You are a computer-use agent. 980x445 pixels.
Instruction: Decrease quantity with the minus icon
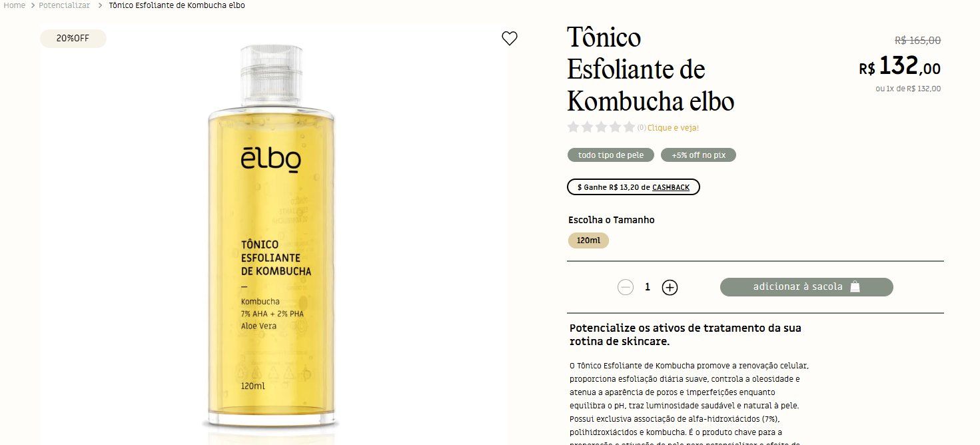click(625, 287)
